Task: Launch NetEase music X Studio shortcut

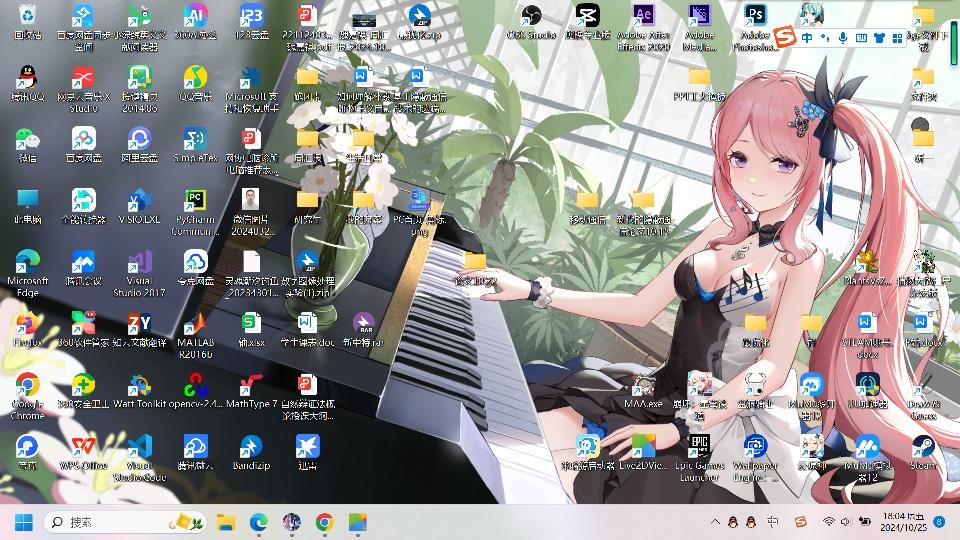Action: (x=83, y=89)
